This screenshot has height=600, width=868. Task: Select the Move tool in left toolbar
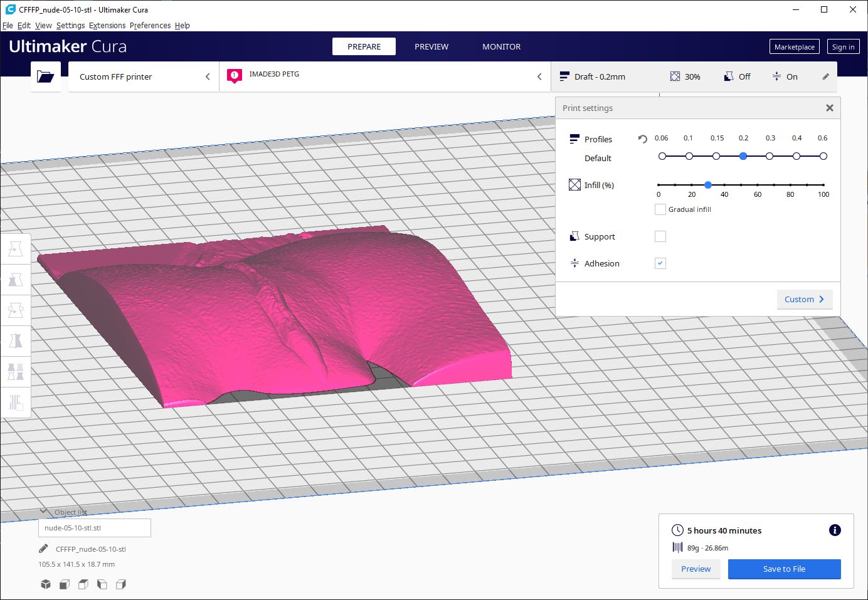pyautogui.click(x=16, y=249)
